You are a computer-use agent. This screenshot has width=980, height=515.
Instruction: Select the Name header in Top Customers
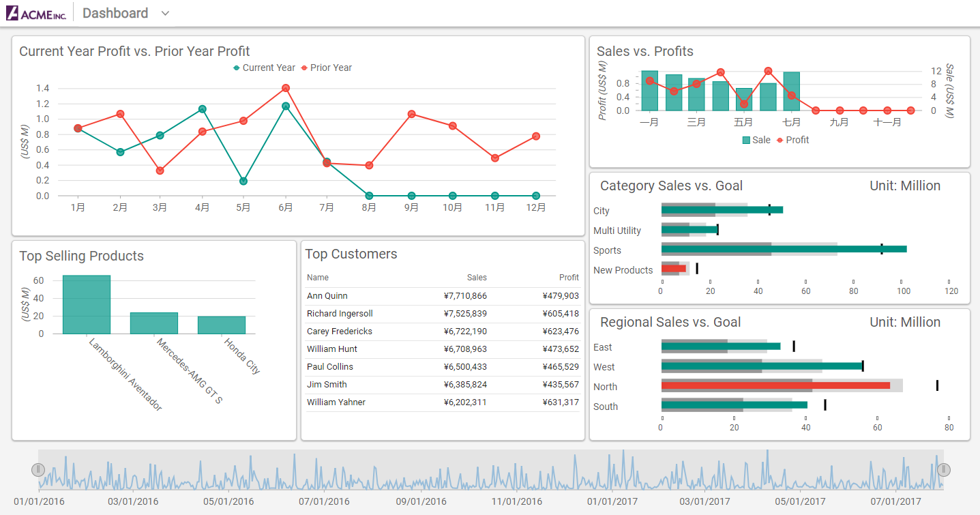[x=318, y=278]
